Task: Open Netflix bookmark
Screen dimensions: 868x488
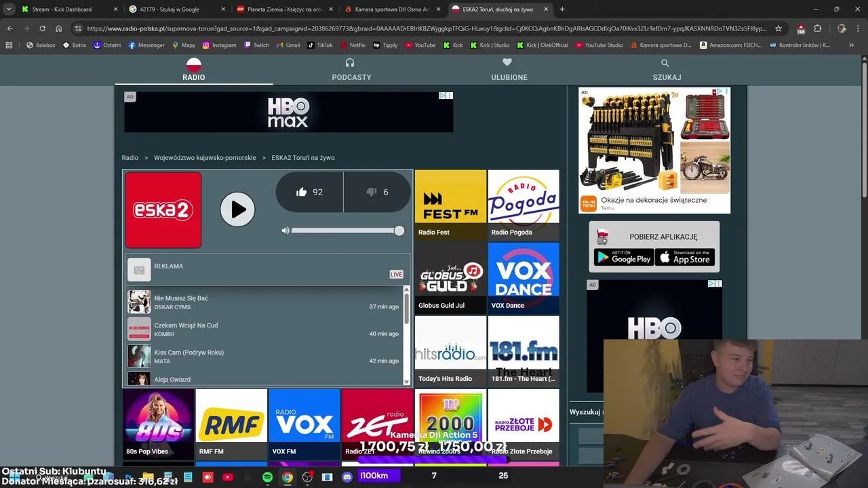Action: pyautogui.click(x=353, y=45)
